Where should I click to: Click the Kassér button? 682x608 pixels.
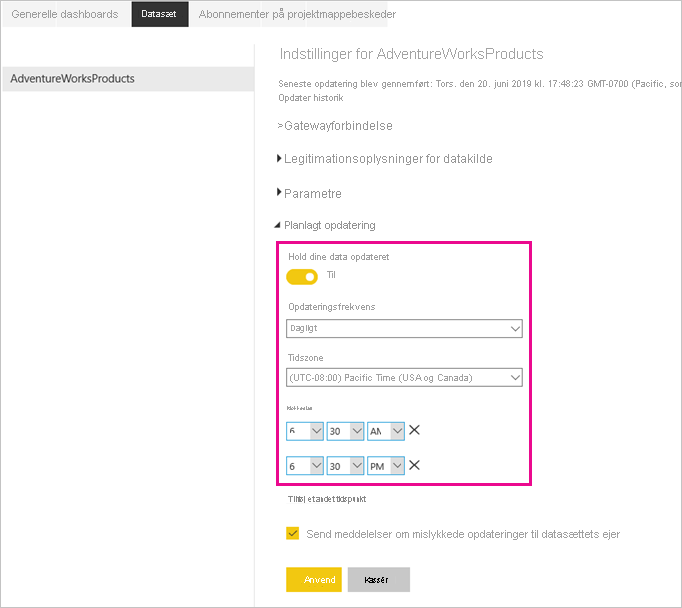[x=378, y=580]
